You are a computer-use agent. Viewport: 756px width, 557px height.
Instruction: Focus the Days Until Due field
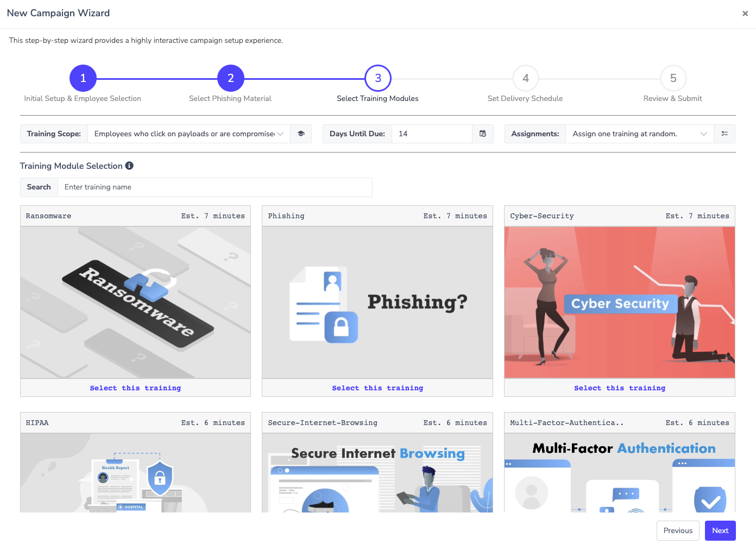tap(432, 134)
